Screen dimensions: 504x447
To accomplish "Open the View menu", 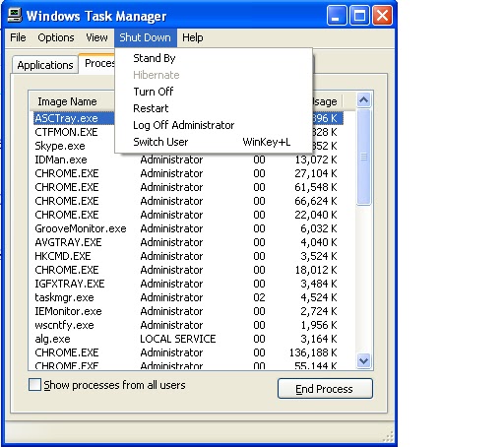I will point(96,37).
